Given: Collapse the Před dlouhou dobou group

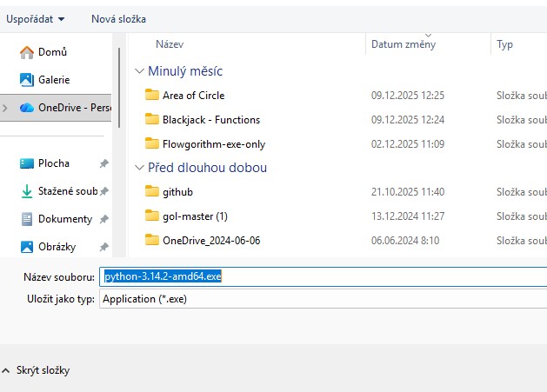Looking at the screenshot, I should coord(139,168).
